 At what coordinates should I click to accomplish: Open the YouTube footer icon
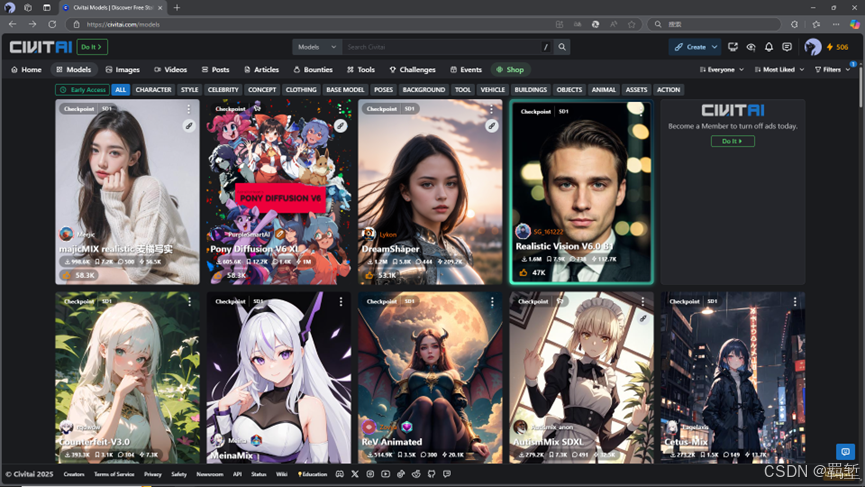386,474
